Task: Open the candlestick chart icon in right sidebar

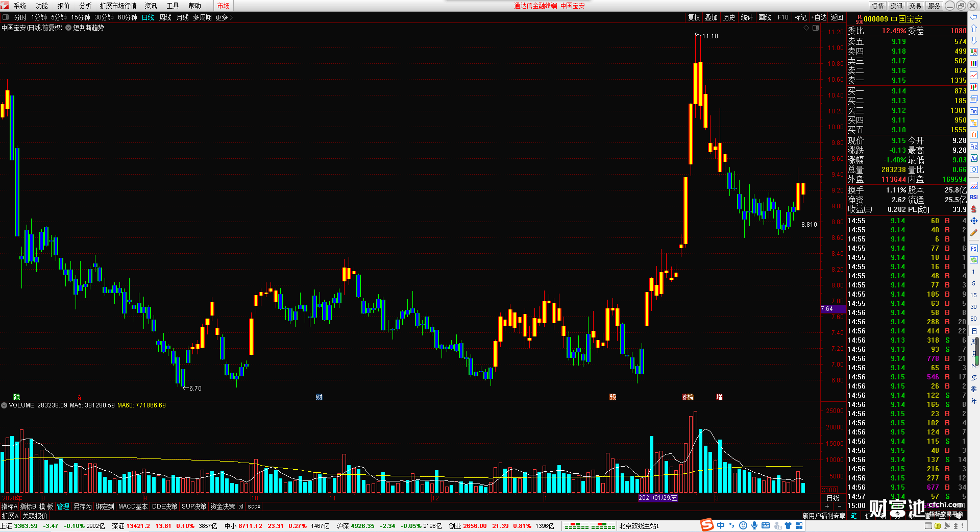Action: click(x=974, y=87)
